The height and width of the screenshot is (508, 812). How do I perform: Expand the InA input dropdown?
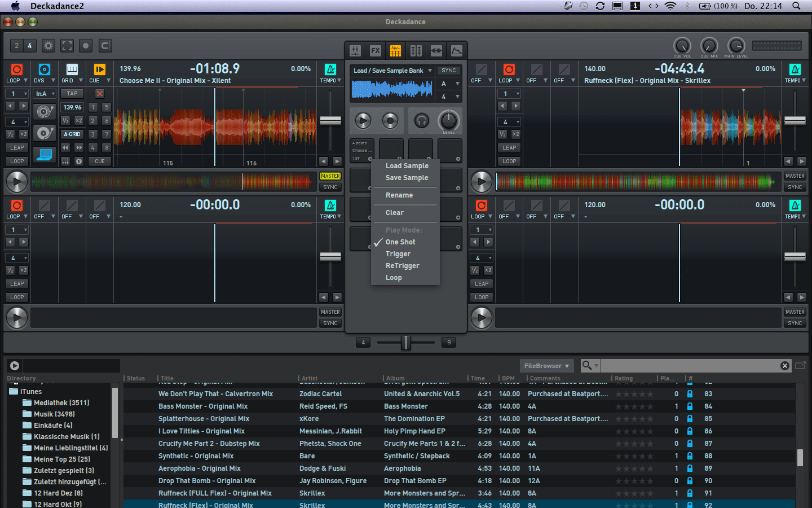point(45,94)
